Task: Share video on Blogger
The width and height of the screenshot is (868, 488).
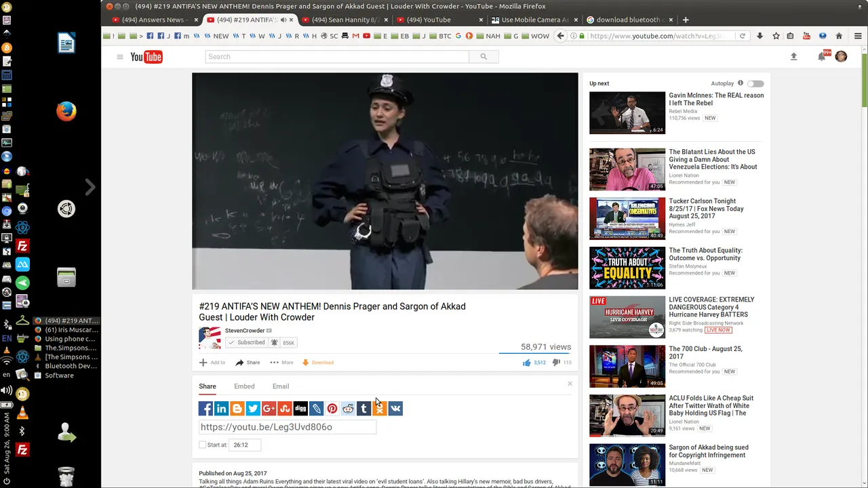Action: (x=237, y=409)
